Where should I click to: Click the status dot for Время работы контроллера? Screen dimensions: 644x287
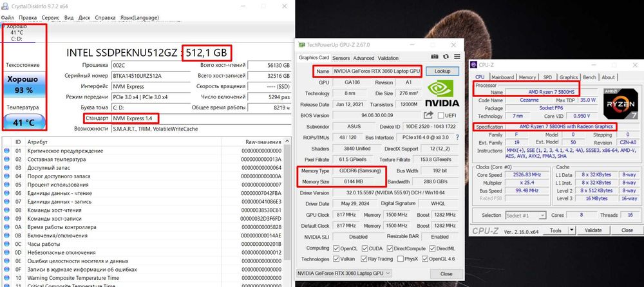pyautogui.click(x=6, y=227)
